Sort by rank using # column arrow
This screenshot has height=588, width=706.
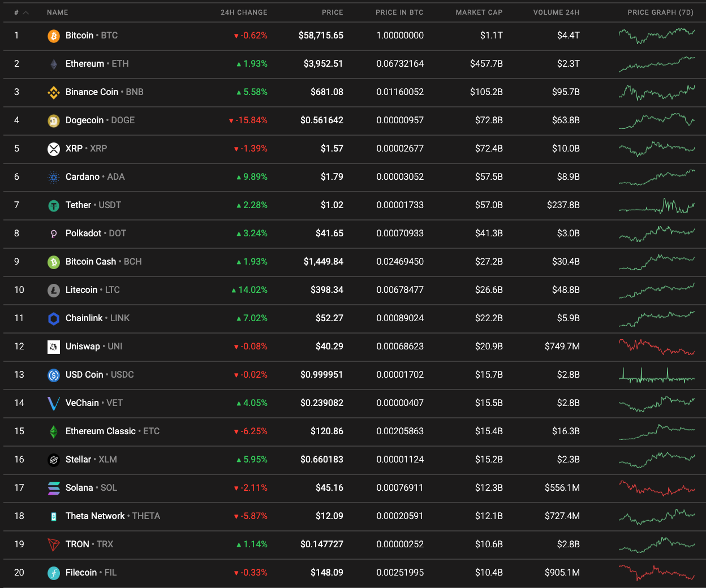pos(25,12)
